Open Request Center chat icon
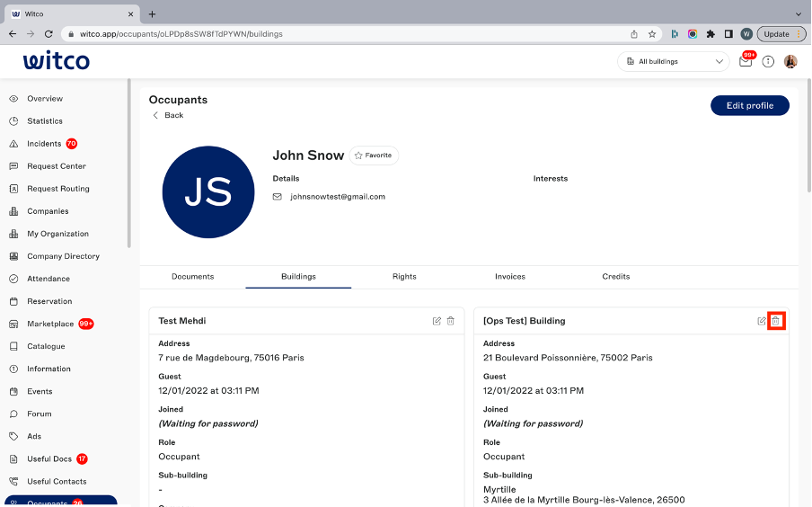Image resolution: width=812 pixels, height=507 pixels. pyautogui.click(x=14, y=166)
